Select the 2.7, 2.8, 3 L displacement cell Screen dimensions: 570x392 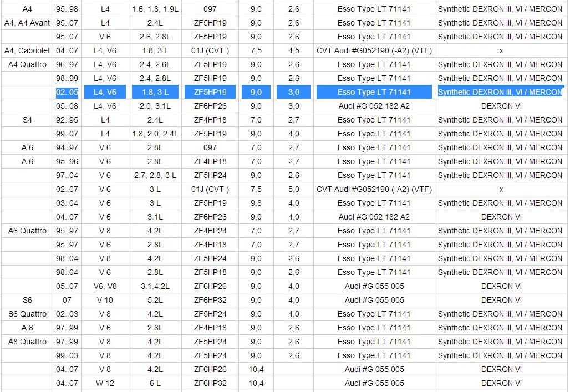[x=155, y=175]
